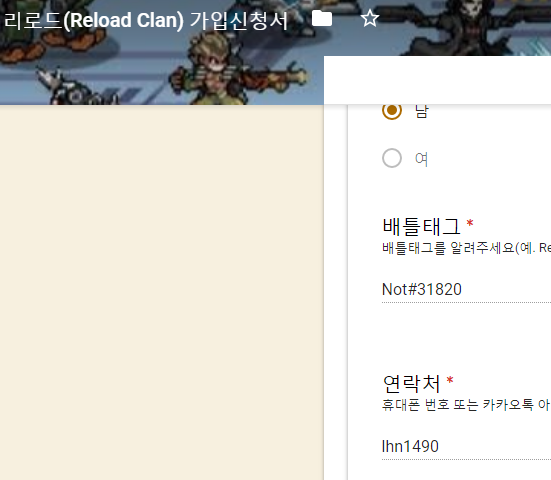Click the white tab panel above the form
Image resolution: width=551 pixels, height=480 pixels.
[437, 80]
